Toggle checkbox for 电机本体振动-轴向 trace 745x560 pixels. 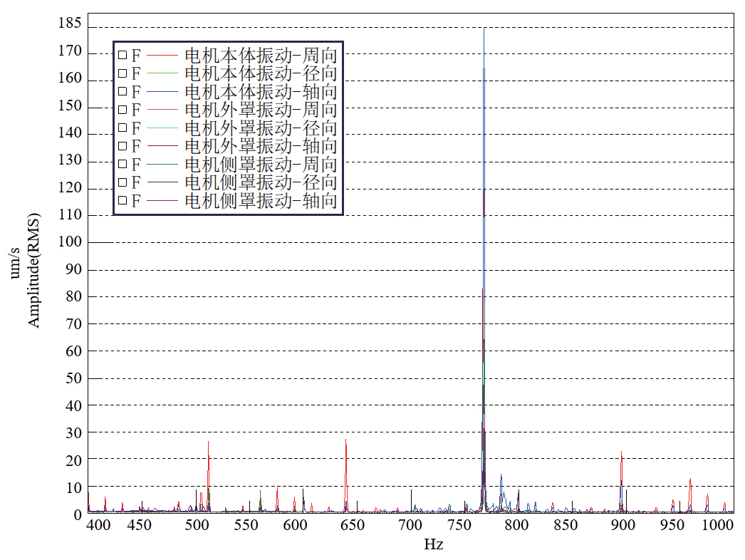[123, 91]
